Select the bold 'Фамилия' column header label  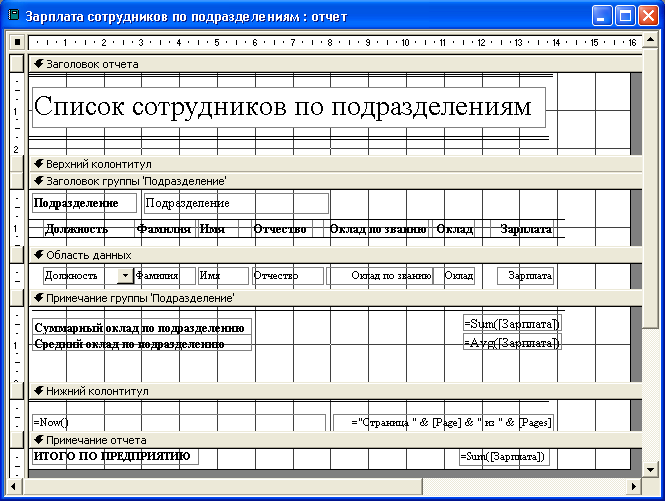(165, 229)
